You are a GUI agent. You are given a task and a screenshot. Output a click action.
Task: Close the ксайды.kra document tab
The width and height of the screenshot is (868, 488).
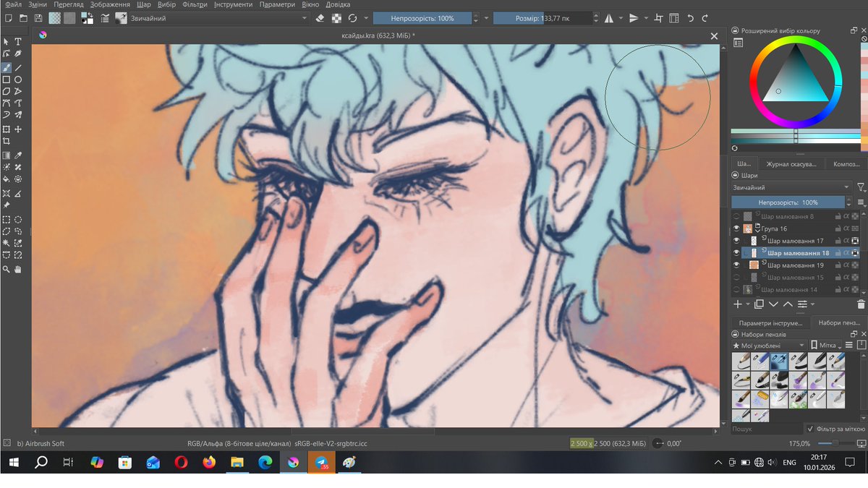(714, 35)
